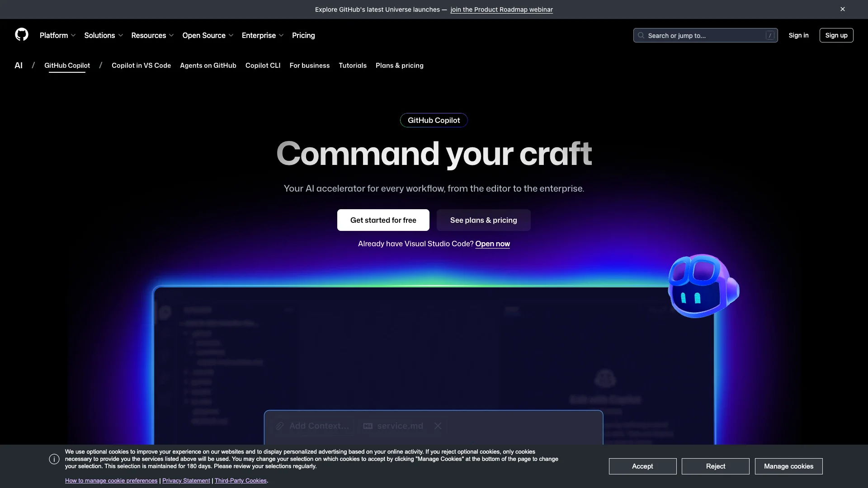Click the Copilot robot mascot
The image size is (868, 488).
[702, 286]
